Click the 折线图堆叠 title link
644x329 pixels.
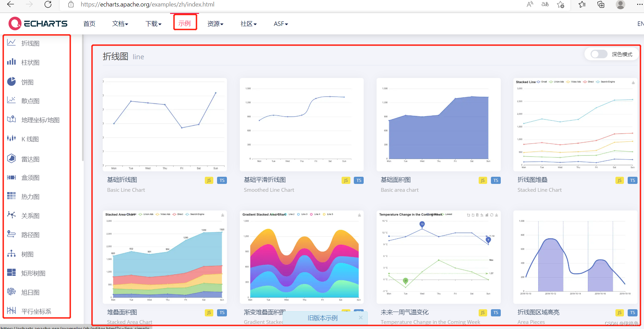point(532,179)
